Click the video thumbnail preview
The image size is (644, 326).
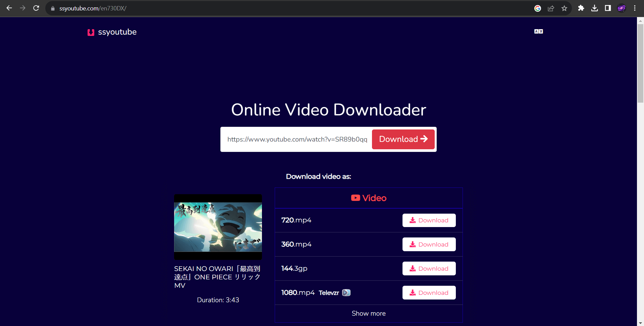218,227
